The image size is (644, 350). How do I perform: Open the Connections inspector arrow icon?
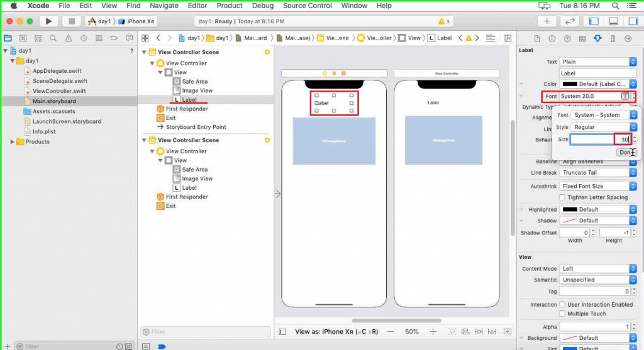point(628,38)
